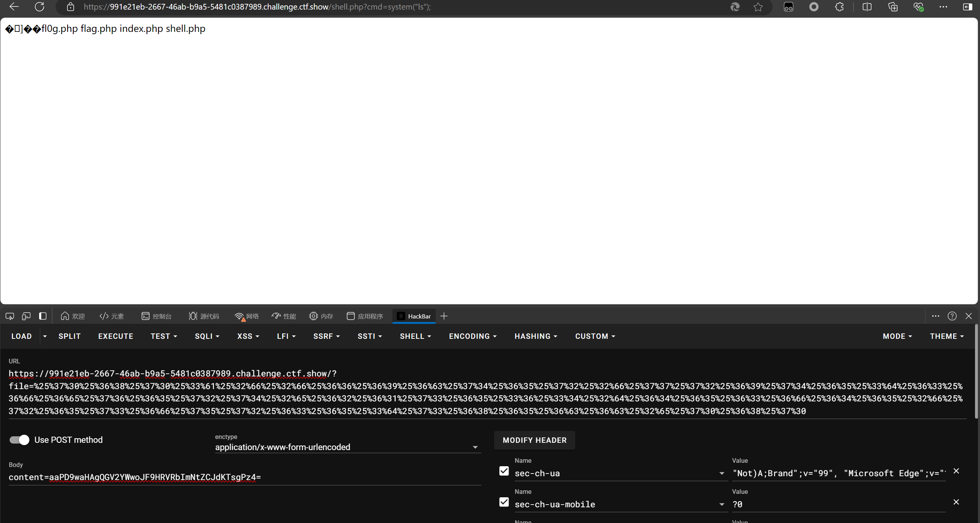Viewport: 980px width, 523px height.
Task: Click the MODIFY HEADER button
Action: tap(534, 440)
